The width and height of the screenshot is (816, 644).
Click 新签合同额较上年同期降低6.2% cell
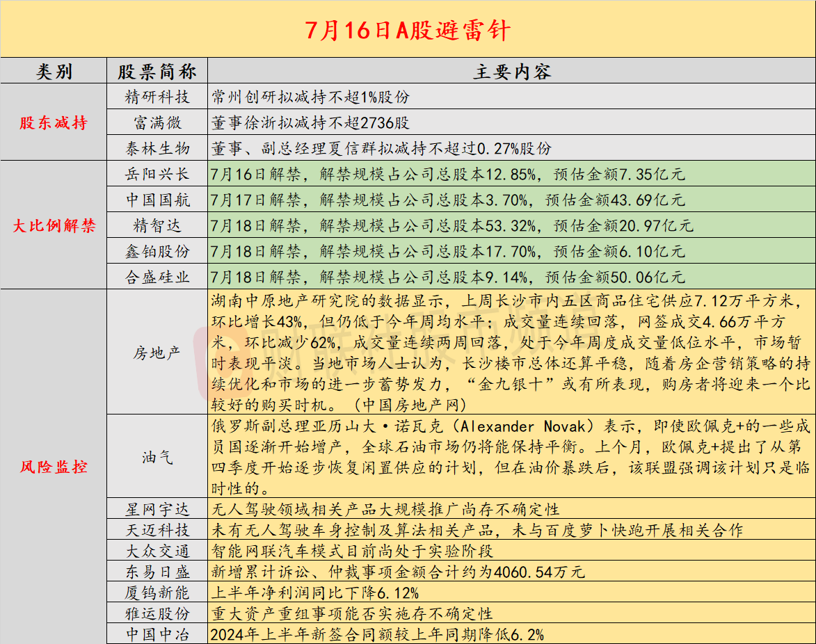click(511, 634)
